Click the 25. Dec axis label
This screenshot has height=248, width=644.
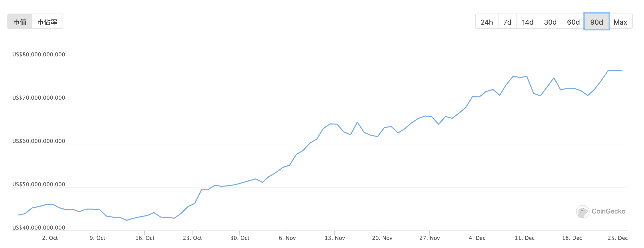tap(617, 238)
